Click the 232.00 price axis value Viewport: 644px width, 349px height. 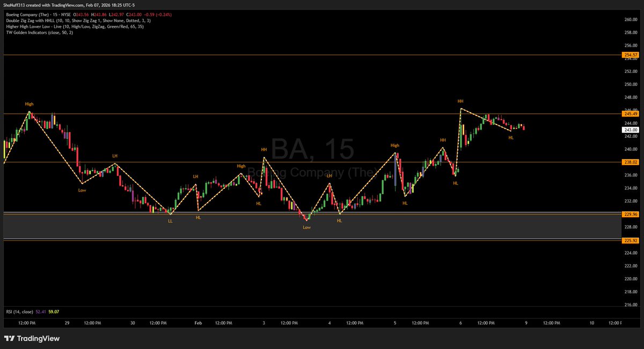pyautogui.click(x=631, y=201)
